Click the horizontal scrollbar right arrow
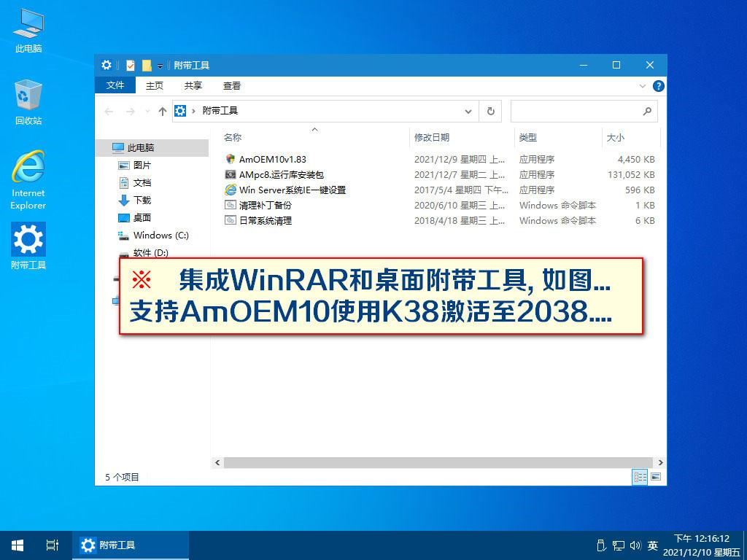Screen dimensions: 747x560 tap(660, 462)
